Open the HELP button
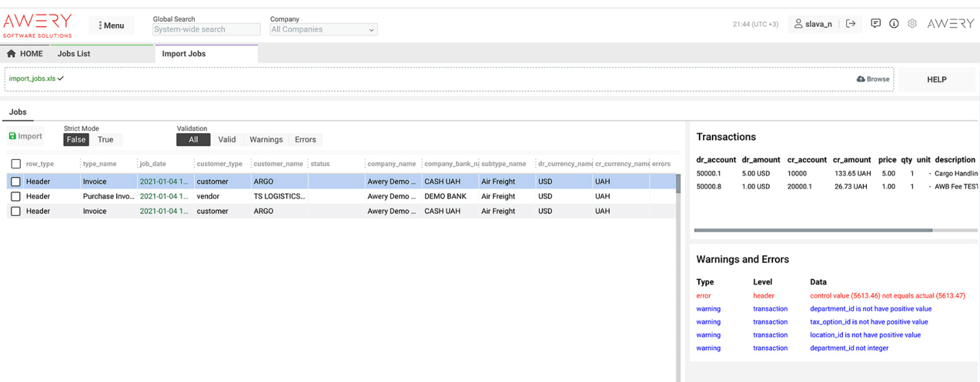 pyautogui.click(x=937, y=80)
